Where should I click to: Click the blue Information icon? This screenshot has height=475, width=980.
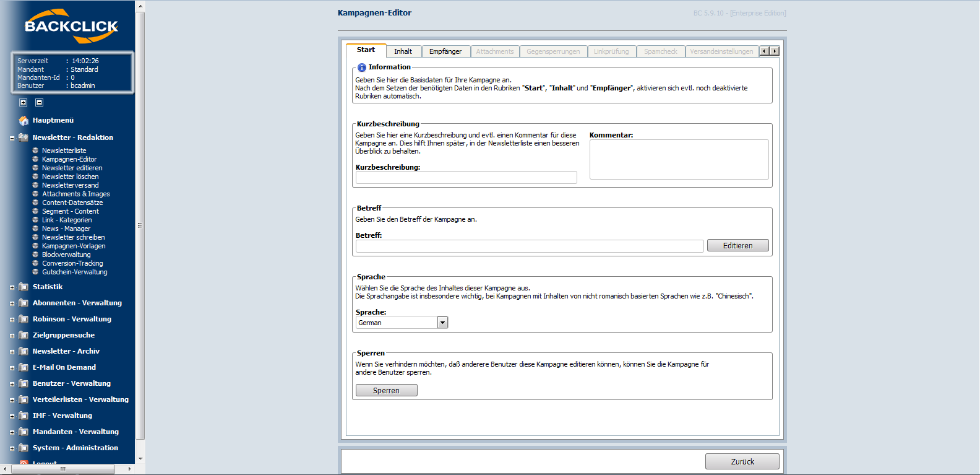pyautogui.click(x=362, y=68)
